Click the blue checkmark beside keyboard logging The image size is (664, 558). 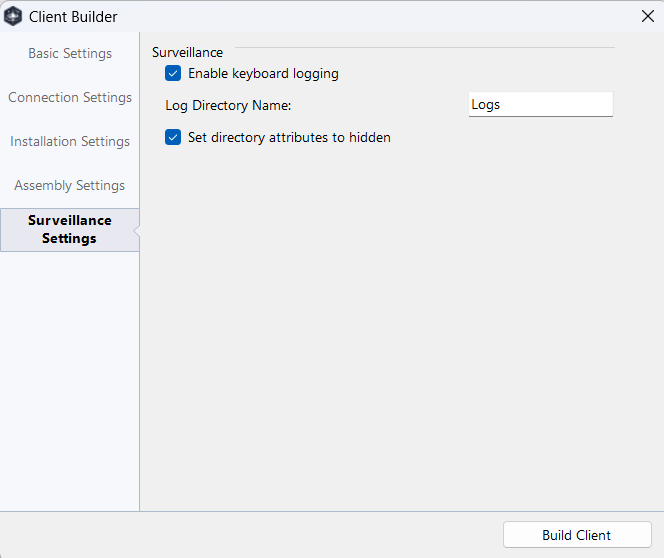pyautogui.click(x=173, y=73)
